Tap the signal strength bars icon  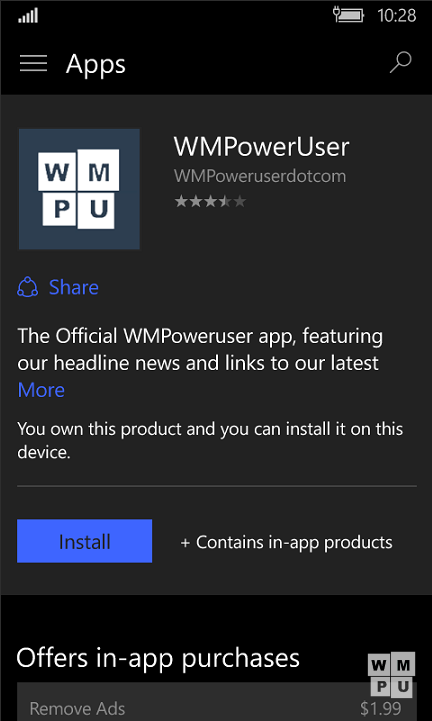(28, 17)
